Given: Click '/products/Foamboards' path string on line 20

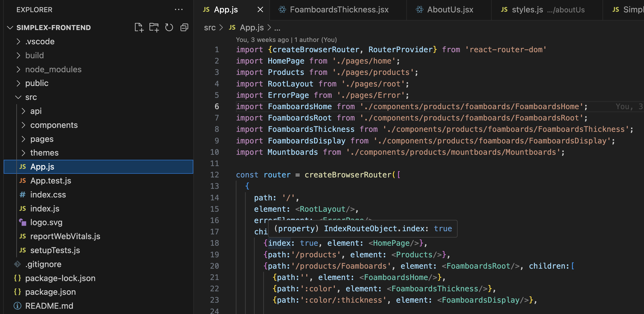Looking at the screenshot, I should pos(341,266).
